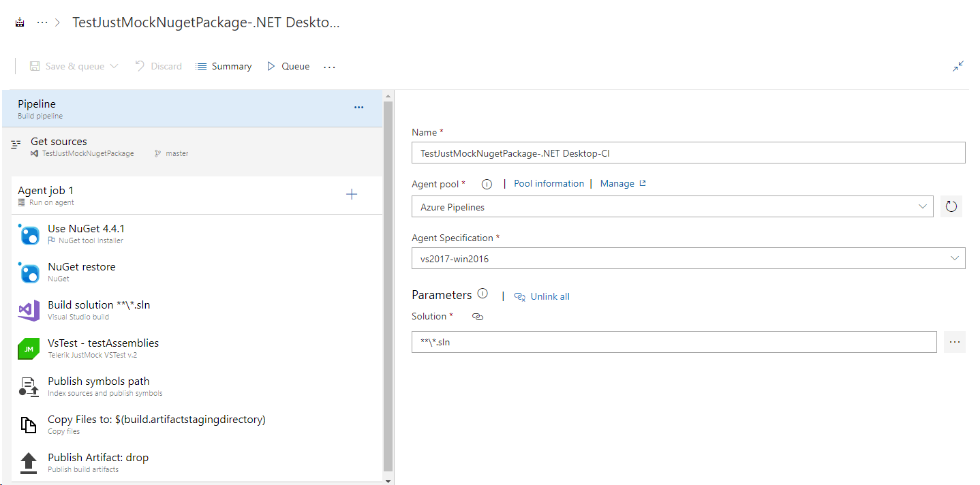Image resolution: width=980 pixels, height=485 pixels.
Task: Open the Pool information link
Action: (x=549, y=183)
